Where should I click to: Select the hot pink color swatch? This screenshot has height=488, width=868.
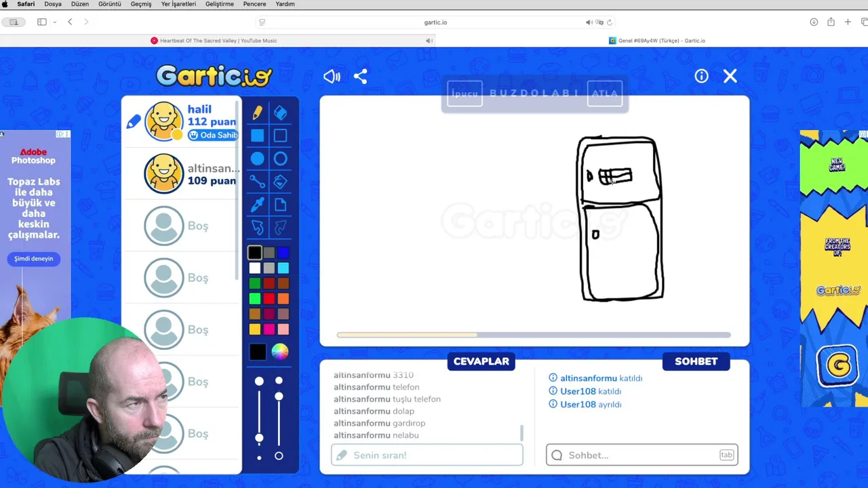point(269,329)
